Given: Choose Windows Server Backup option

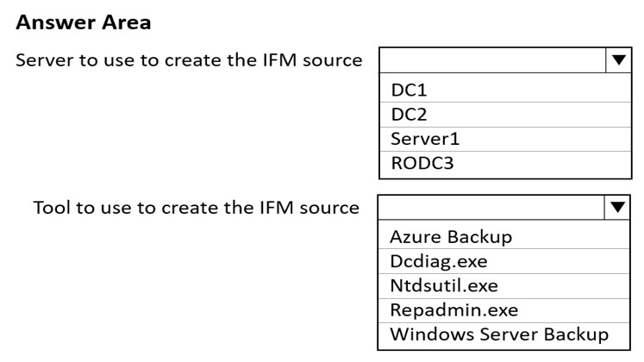Looking at the screenshot, I should point(503,335).
